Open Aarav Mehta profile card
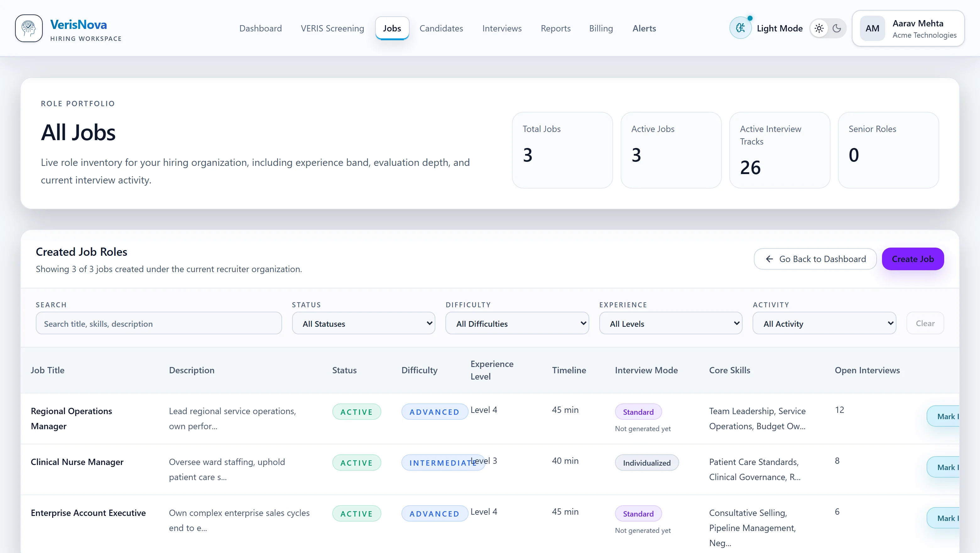980x553 pixels. click(908, 28)
